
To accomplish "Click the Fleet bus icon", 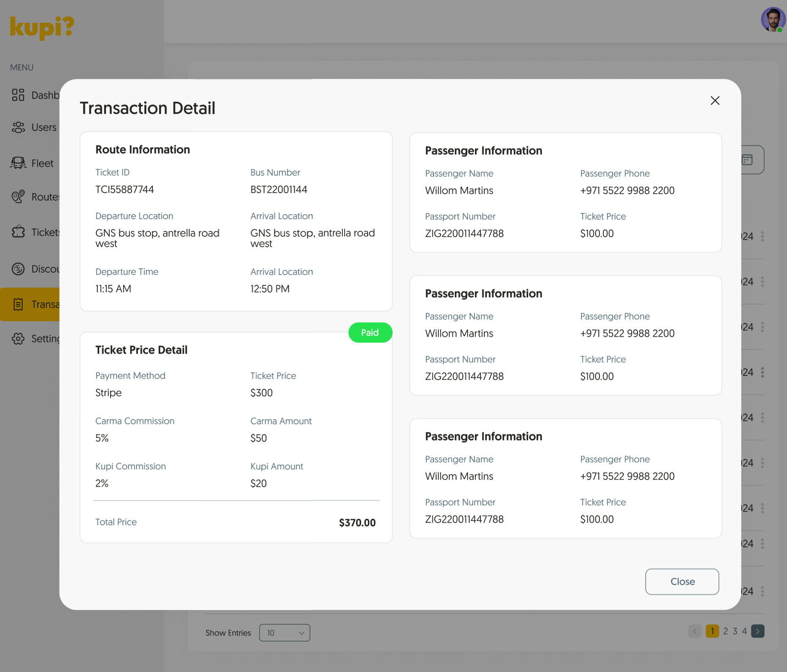I will (18, 163).
